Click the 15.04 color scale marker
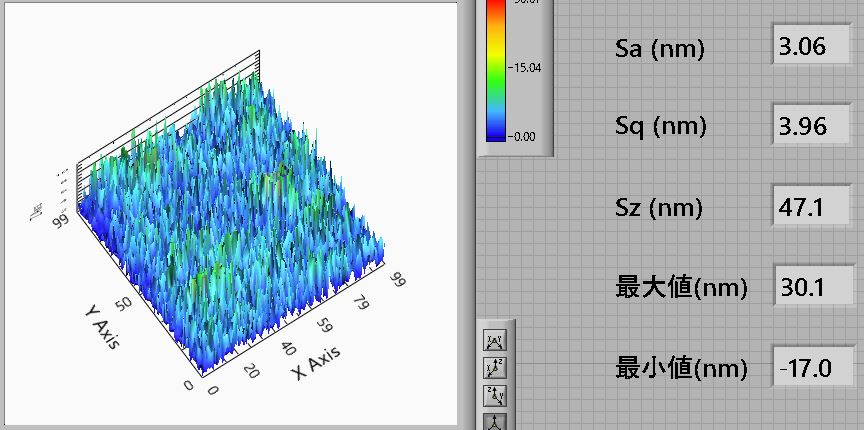864x430 pixels. (x=525, y=68)
